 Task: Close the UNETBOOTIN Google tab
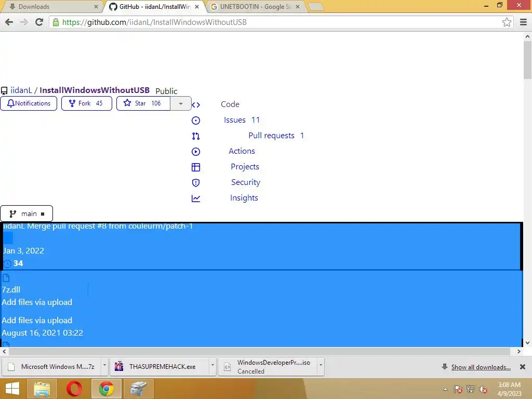(x=298, y=7)
